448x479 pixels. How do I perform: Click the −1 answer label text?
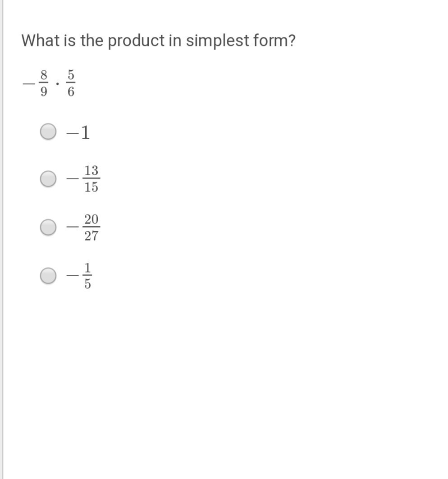coord(78,132)
